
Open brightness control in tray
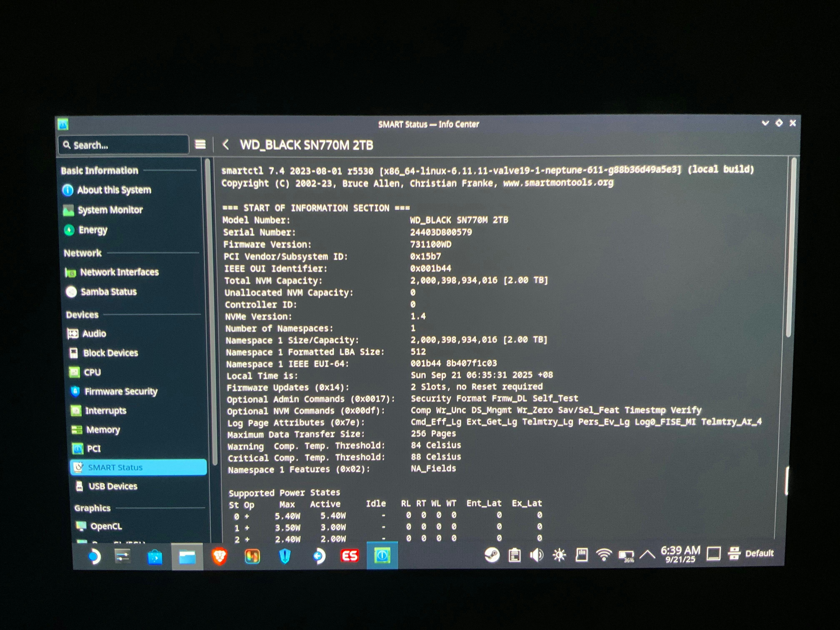click(x=559, y=555)
